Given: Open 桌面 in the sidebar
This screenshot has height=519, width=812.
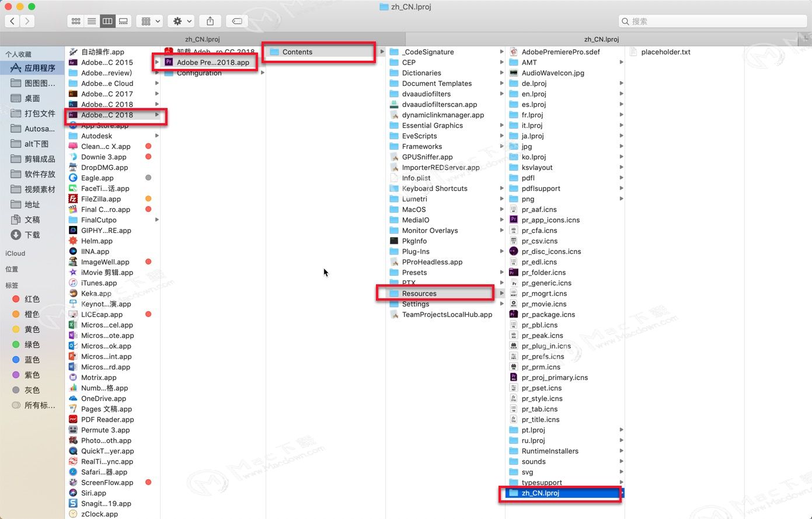Looking at the screenshot, I should pos(32,98).
